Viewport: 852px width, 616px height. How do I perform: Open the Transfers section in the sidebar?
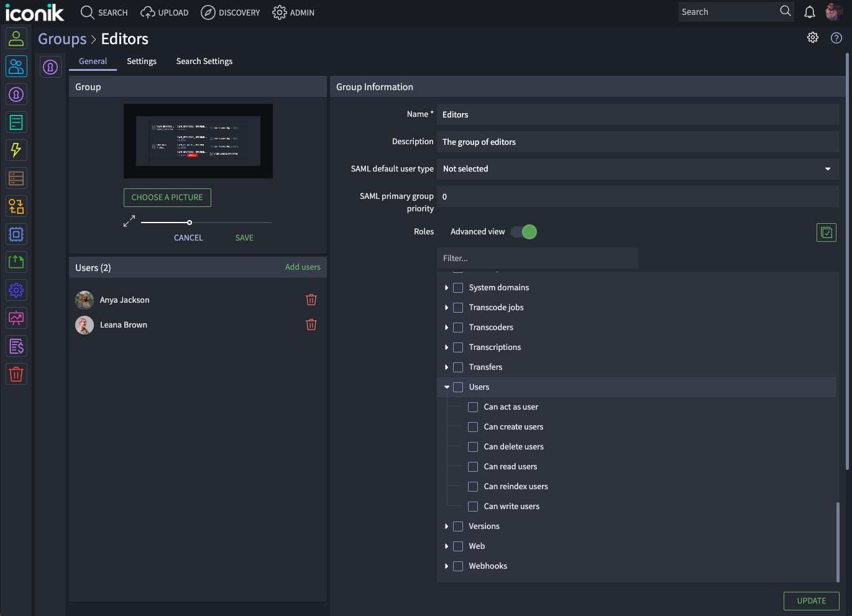16,206
